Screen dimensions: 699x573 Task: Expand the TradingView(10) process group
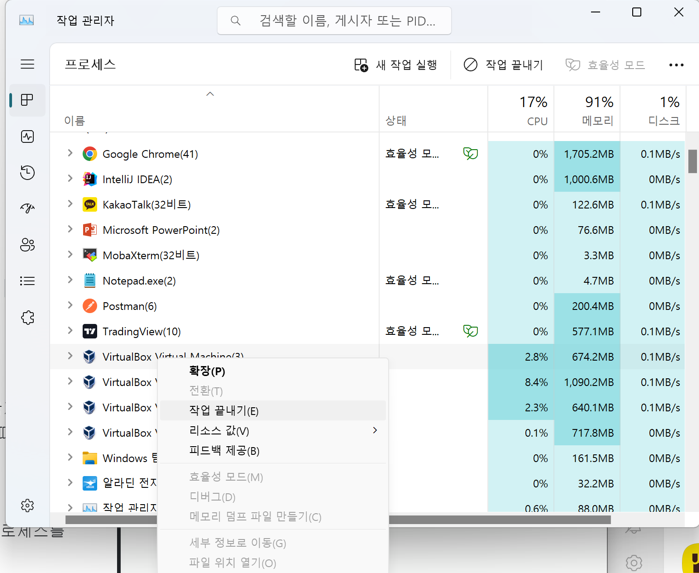click(x=70, y=330)
